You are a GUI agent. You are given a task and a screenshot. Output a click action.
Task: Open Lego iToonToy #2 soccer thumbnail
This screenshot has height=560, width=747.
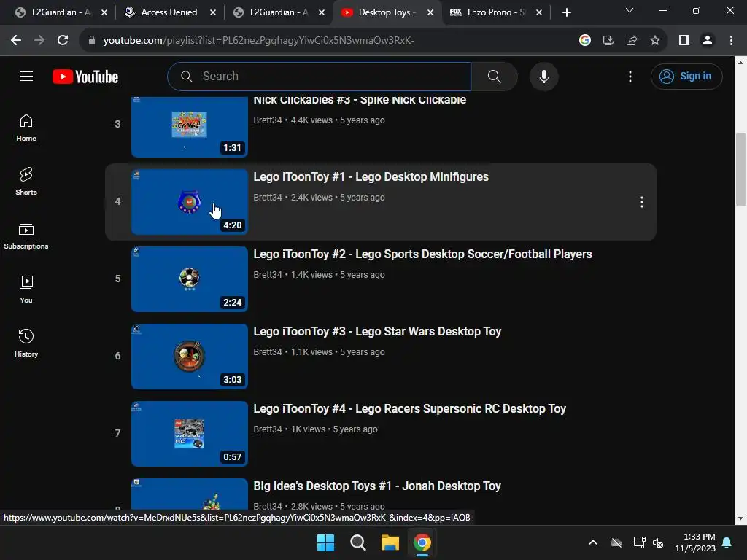pos(190,279)
